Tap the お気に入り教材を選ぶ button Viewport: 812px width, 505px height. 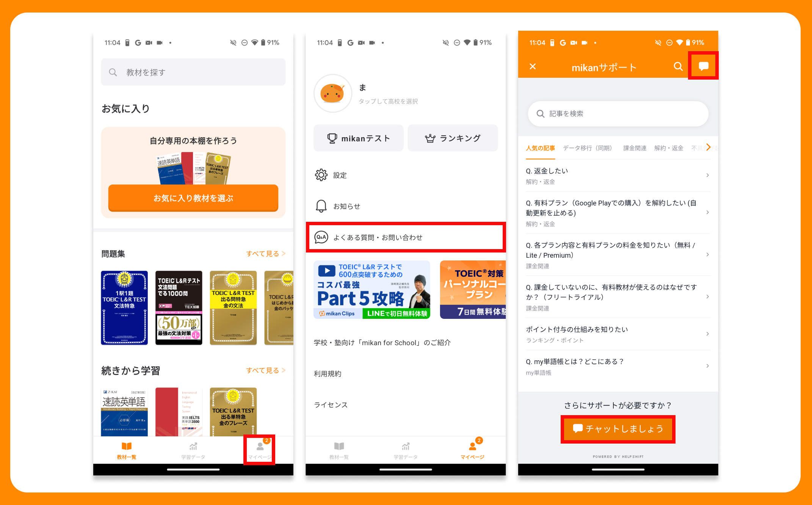193,198
